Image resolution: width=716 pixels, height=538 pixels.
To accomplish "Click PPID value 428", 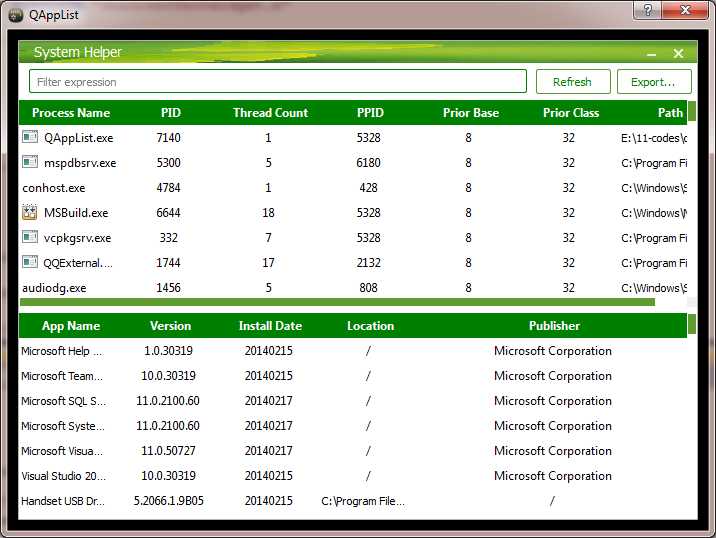I will pos(369,188).
